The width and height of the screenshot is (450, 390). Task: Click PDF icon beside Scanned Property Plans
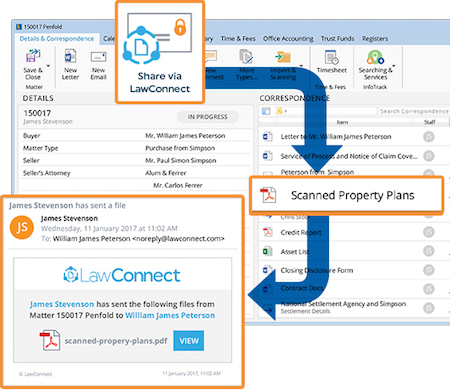point(268,195)
